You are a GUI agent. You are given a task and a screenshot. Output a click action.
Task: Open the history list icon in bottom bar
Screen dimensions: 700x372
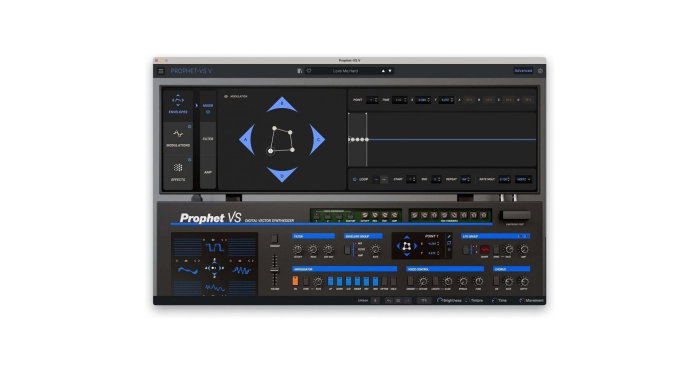point(398,301)
